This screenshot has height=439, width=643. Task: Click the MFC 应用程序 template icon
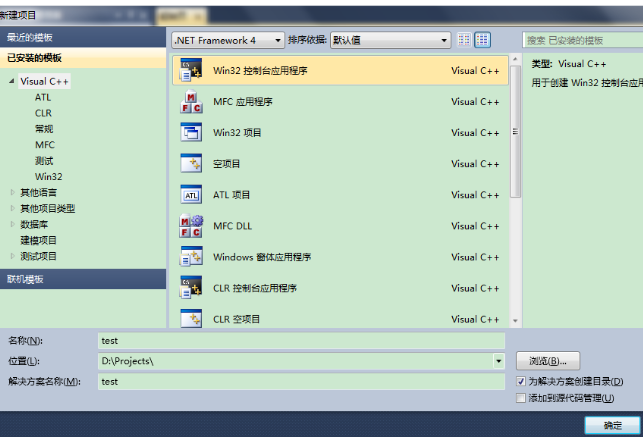click(x=190, y=101)
